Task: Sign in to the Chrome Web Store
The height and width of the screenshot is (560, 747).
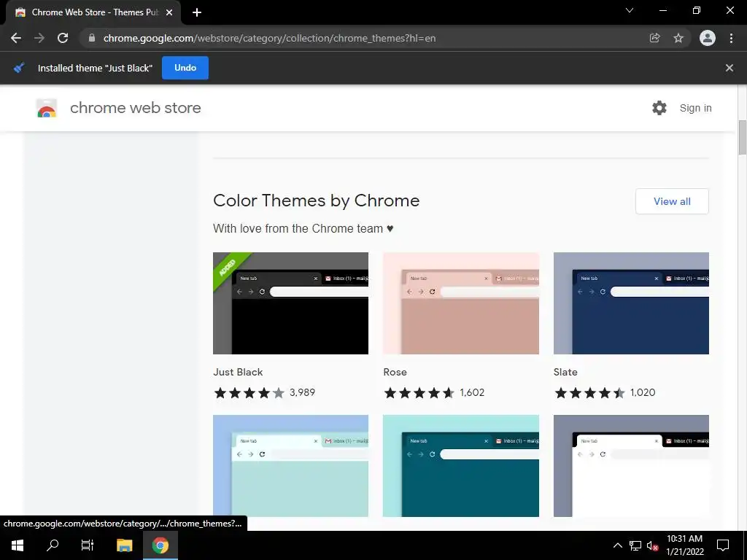Action: pyautogui.click(x=695, y=108)
